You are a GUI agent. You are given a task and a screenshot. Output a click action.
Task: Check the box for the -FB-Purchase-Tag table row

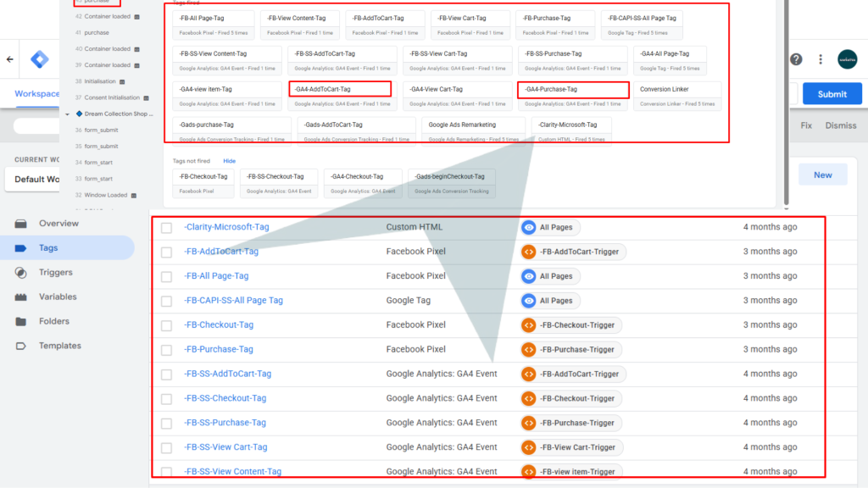tap(167, 350)
